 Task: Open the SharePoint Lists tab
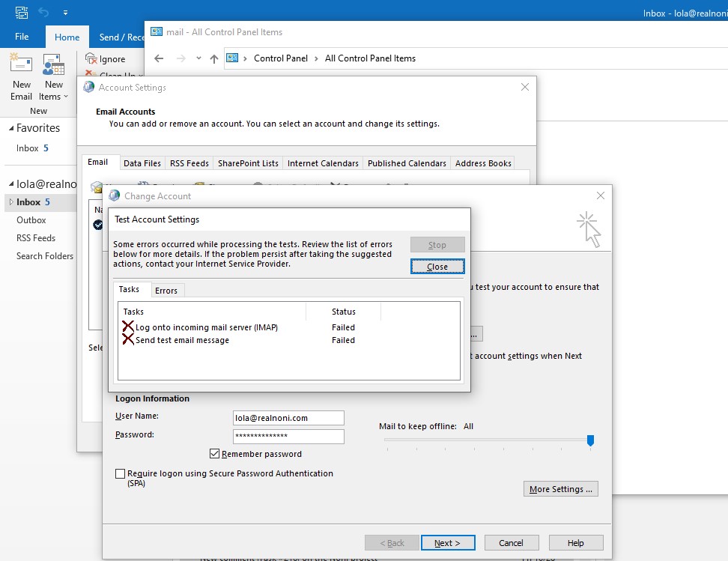tap(248, 163)
